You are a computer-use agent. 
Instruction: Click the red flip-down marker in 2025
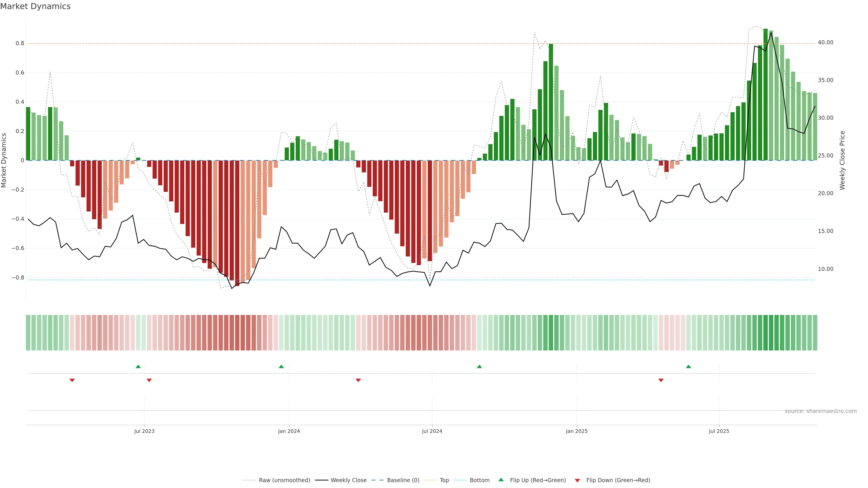point(661,380)
